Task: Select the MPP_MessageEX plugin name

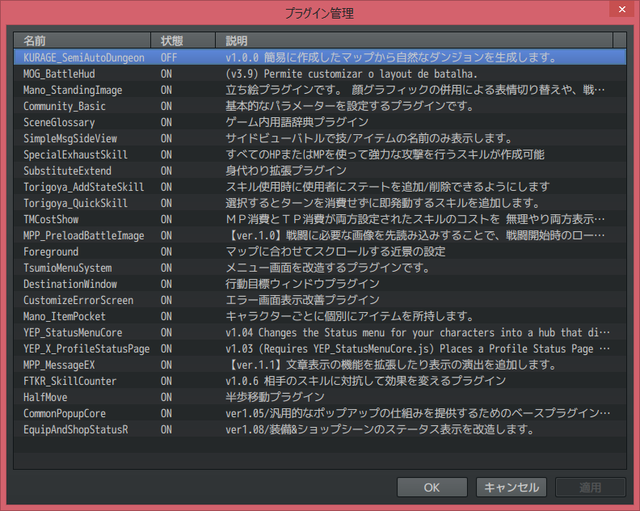Action: pos(59,365)
